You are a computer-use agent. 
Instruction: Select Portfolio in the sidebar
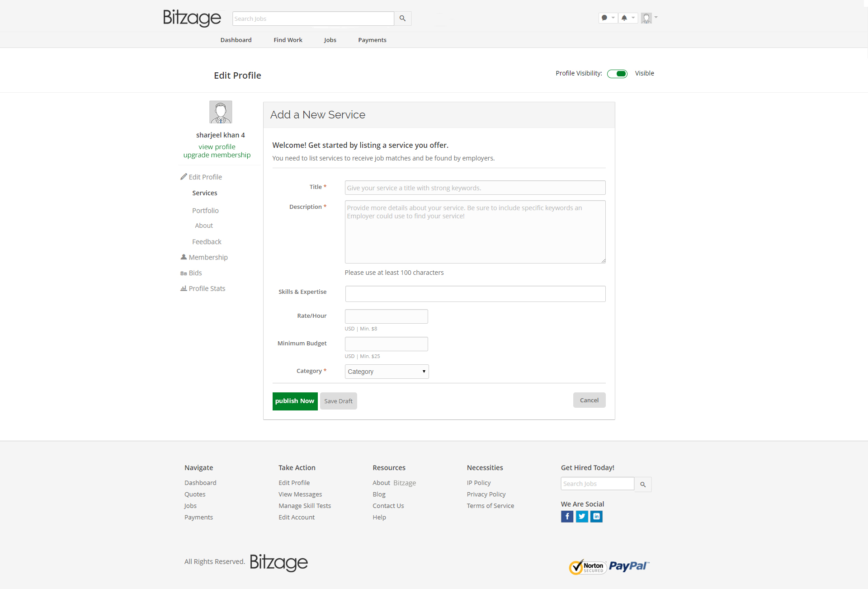(205, 211)
